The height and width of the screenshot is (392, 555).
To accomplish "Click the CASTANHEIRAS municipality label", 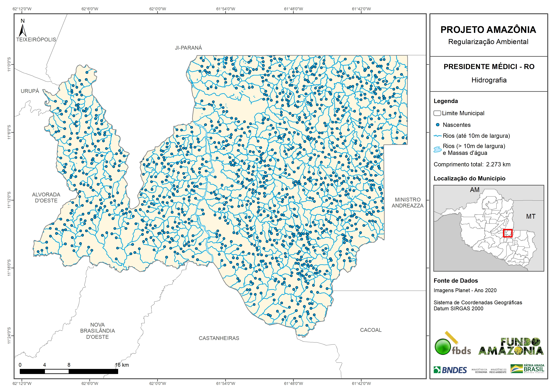I will (219, 338).
